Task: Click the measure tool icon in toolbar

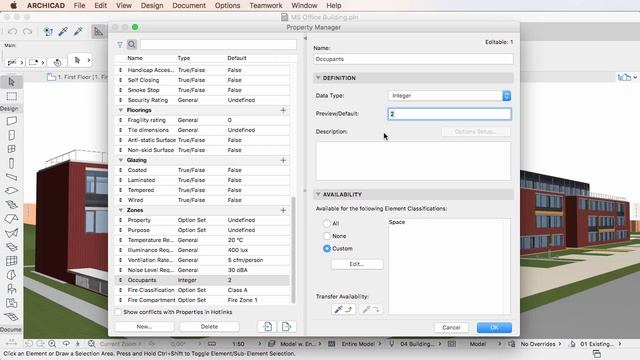Action: [x=98, y=31]
